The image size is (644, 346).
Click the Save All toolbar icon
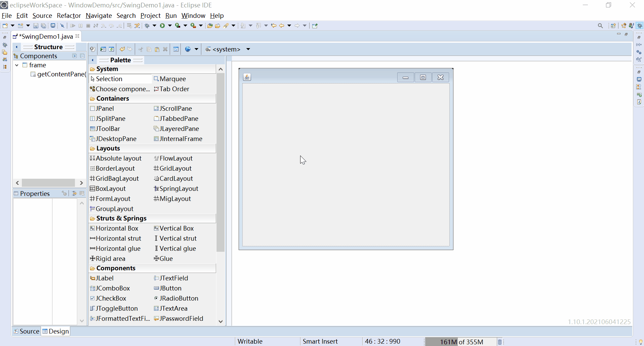click(44, 26)
